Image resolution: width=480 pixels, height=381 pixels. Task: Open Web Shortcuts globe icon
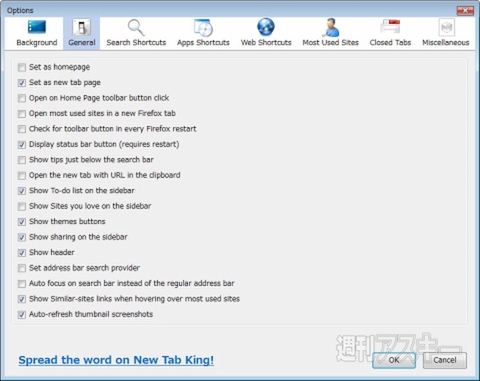266,27
